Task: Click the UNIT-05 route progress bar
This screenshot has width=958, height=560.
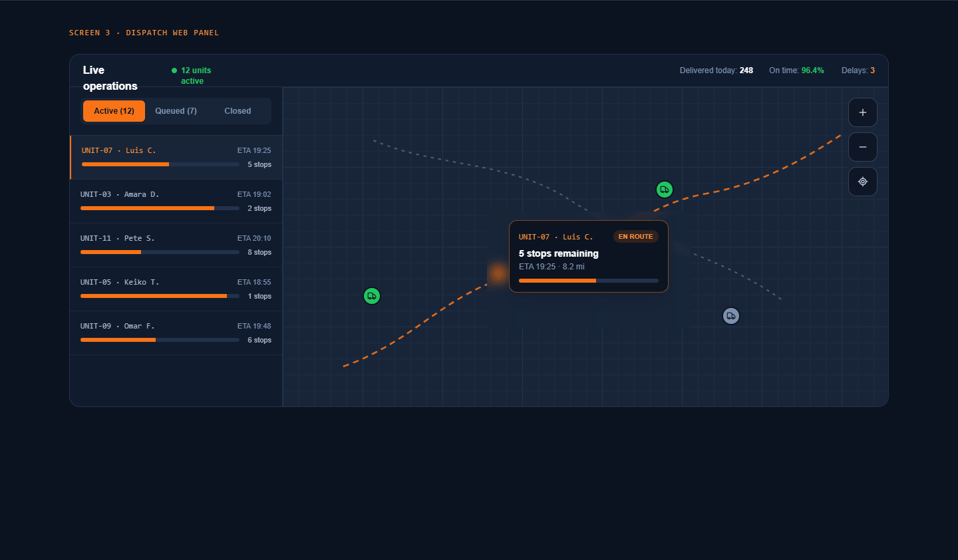Action: tap(160, 296)
